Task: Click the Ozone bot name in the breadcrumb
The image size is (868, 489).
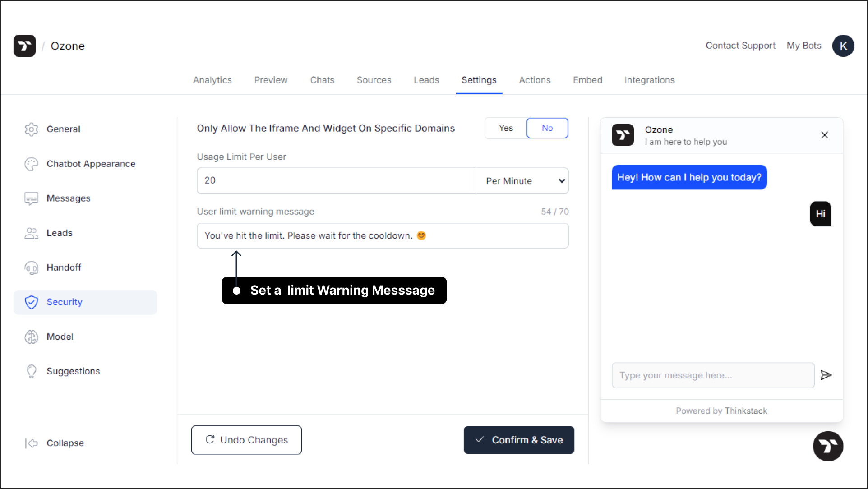Action: coord(68,46)
